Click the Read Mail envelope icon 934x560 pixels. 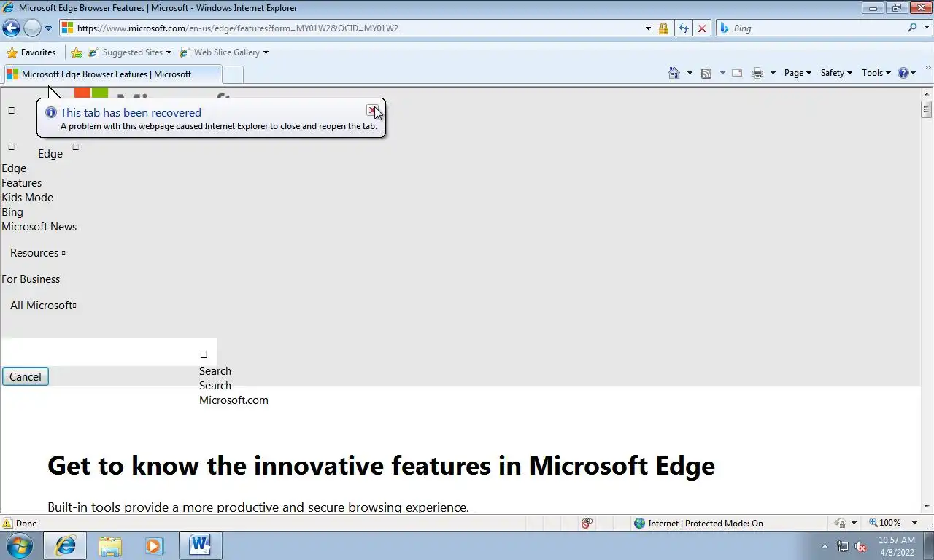737,73
